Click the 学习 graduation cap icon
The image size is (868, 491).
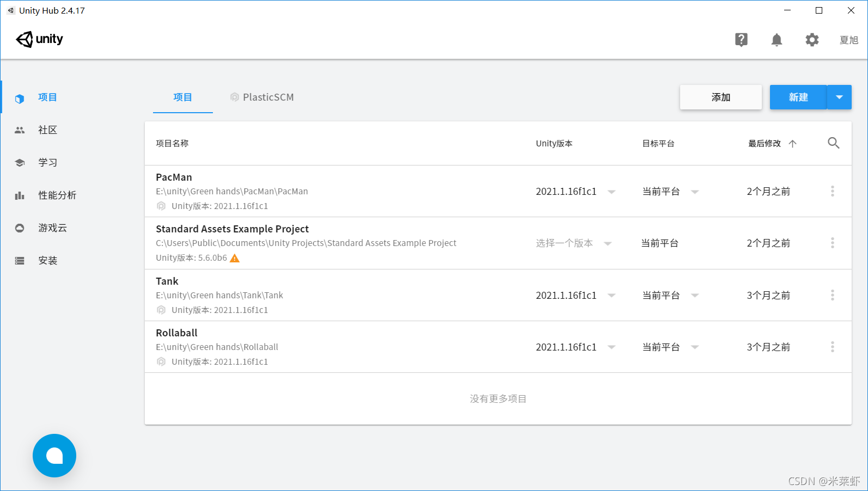(x=20, y=163)
